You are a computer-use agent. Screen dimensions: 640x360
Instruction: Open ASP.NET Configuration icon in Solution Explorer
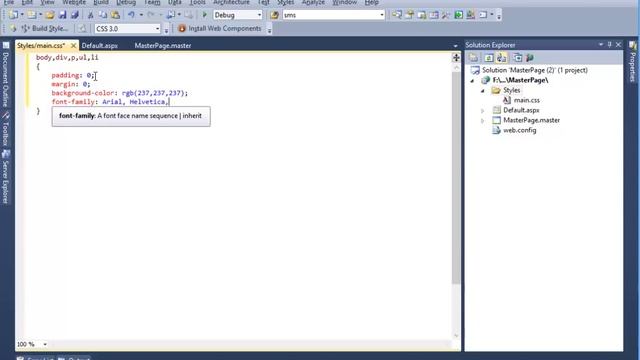pos(530,58)
